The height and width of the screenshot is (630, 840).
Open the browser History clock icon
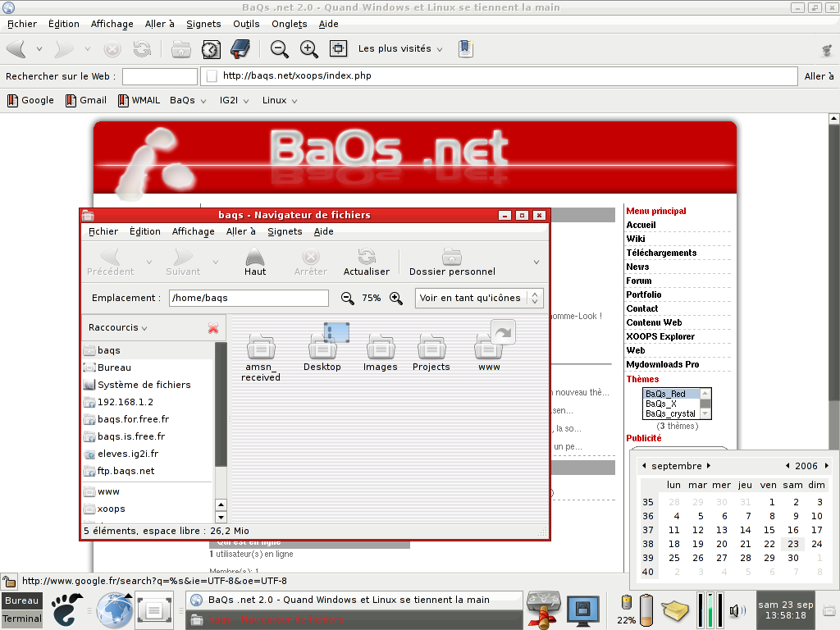tap(211, 49)
